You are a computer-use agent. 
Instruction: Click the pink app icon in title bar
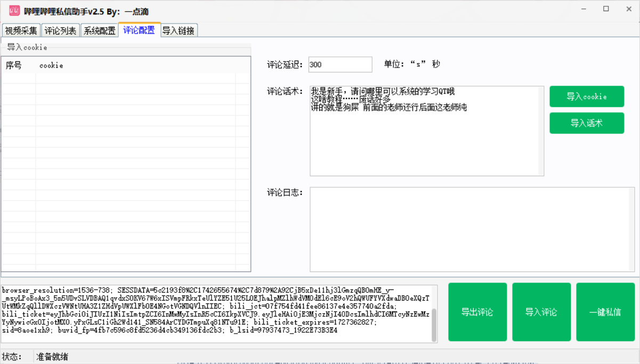pos(14,11)
